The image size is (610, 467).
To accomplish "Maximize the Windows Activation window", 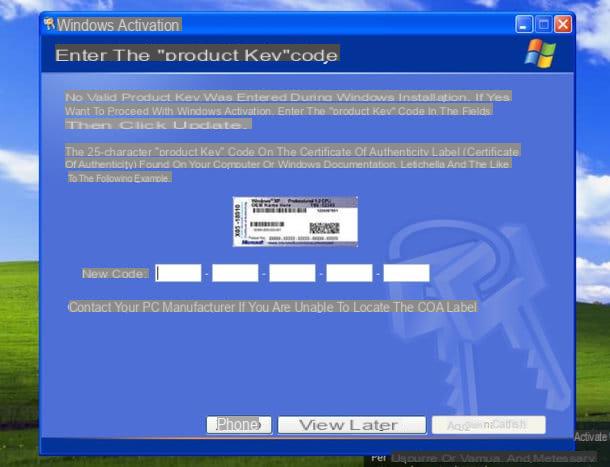I will (543, 25).
